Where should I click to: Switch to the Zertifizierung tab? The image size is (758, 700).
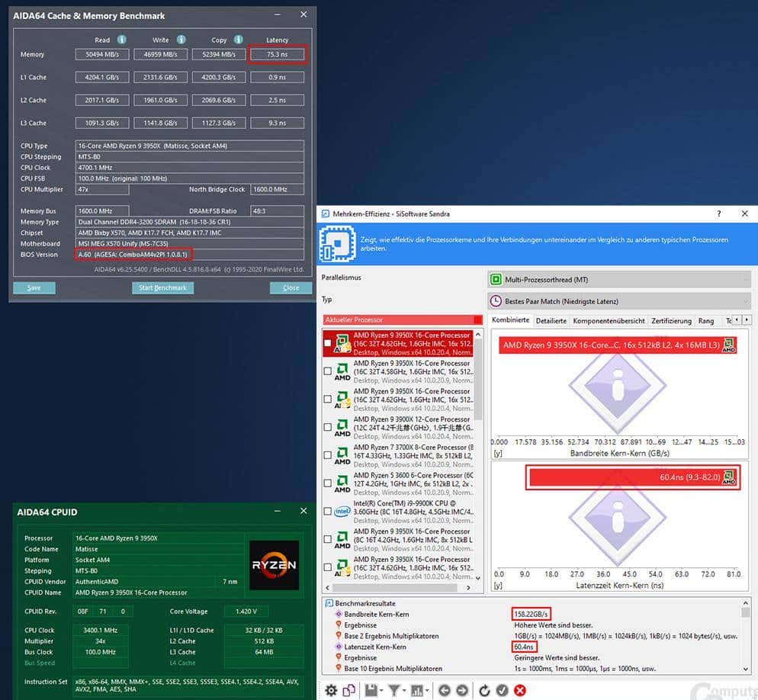[x=671, y=320]
